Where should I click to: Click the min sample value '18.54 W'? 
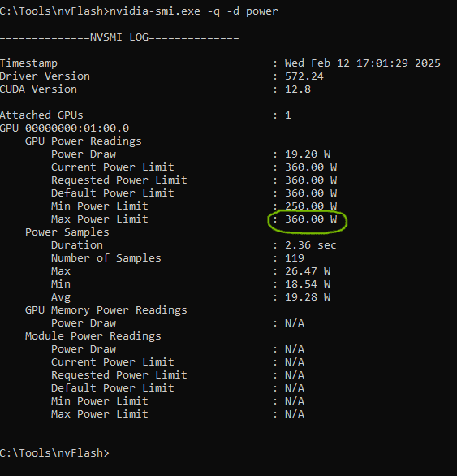(308, 284)
